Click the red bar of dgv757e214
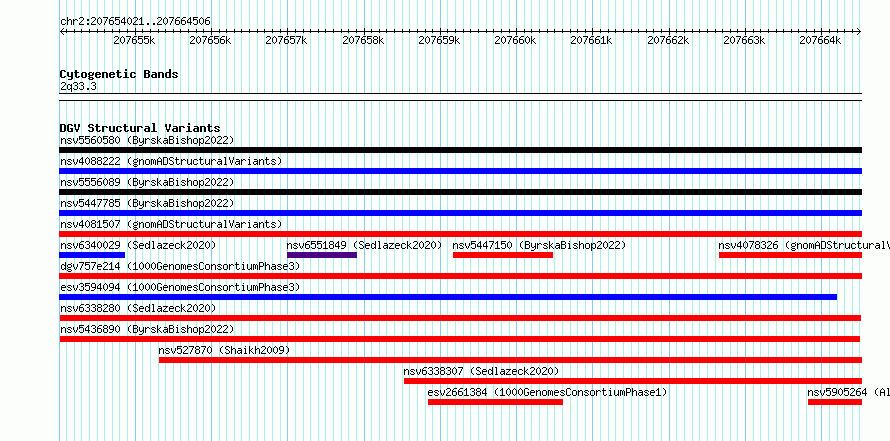 (x=460, y=276)
